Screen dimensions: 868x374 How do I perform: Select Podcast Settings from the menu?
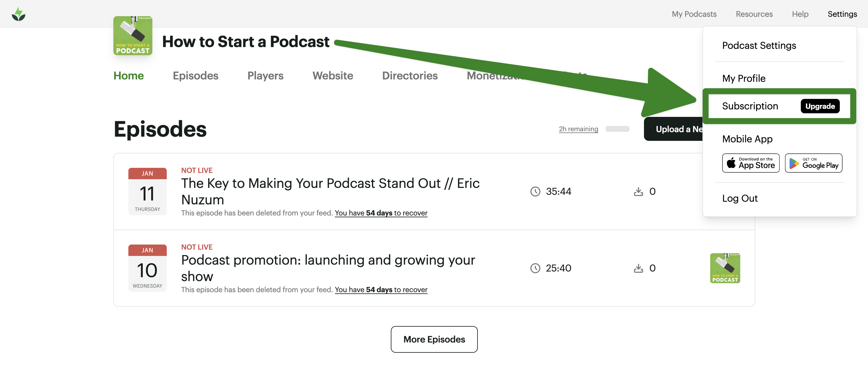point(759,46)
